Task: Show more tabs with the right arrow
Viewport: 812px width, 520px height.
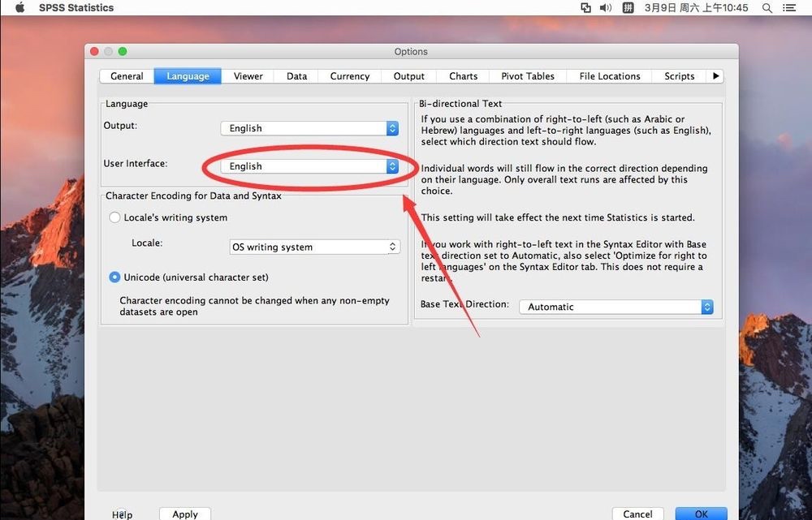Action: [715, 76]
